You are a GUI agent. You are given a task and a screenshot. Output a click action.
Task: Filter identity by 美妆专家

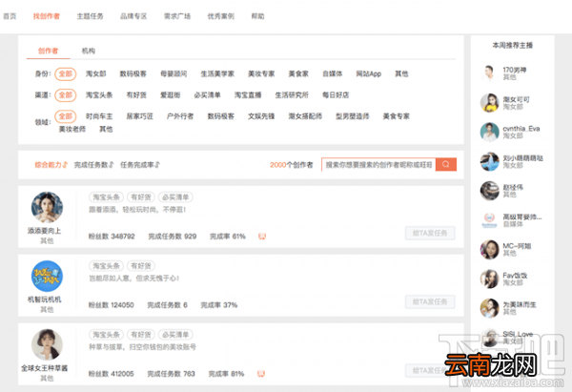coord(261,73)
